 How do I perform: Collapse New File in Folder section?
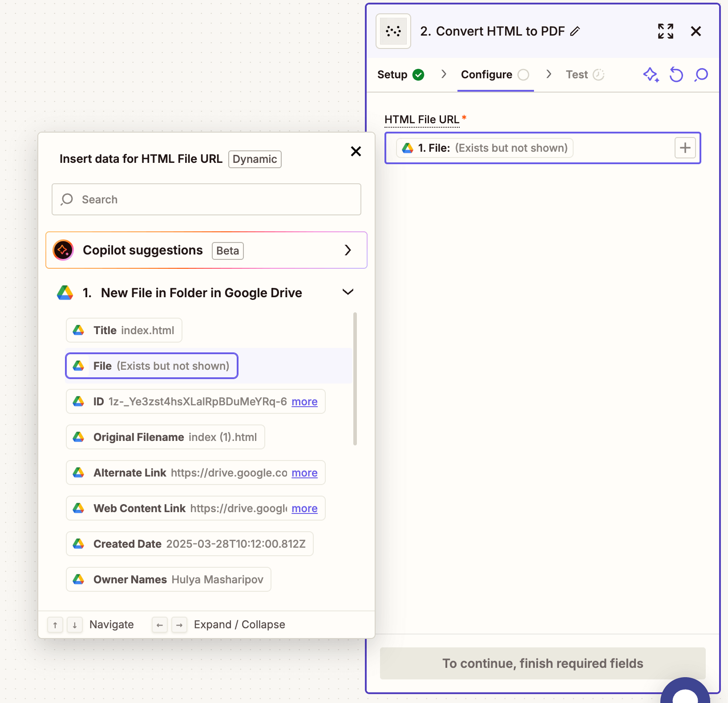point(348,292)
